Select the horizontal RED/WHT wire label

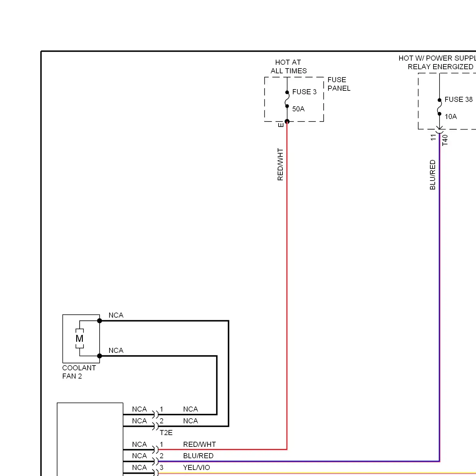[199, 444]
